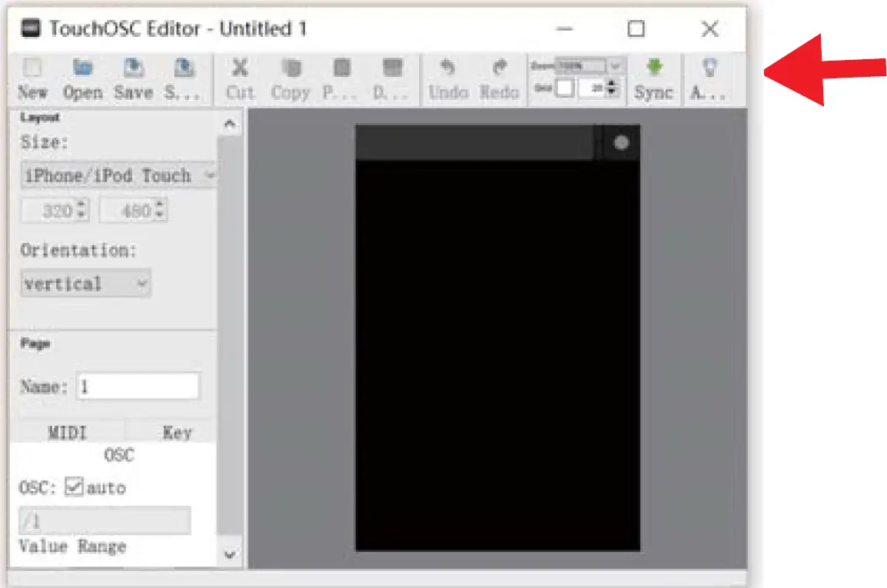Screen dimensions: 887x588
Task: Open the Zoom percentage dropdown
Action: click(616, 66)
